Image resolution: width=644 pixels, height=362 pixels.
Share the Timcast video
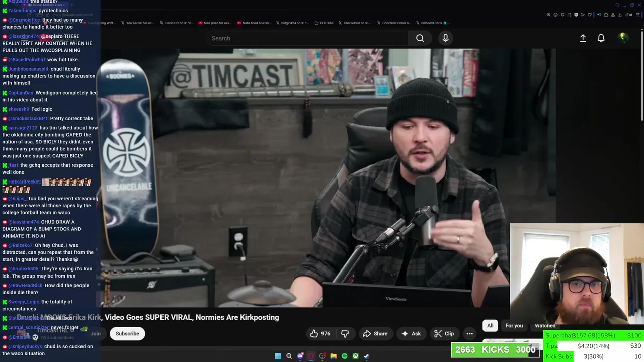click(375, 333)
